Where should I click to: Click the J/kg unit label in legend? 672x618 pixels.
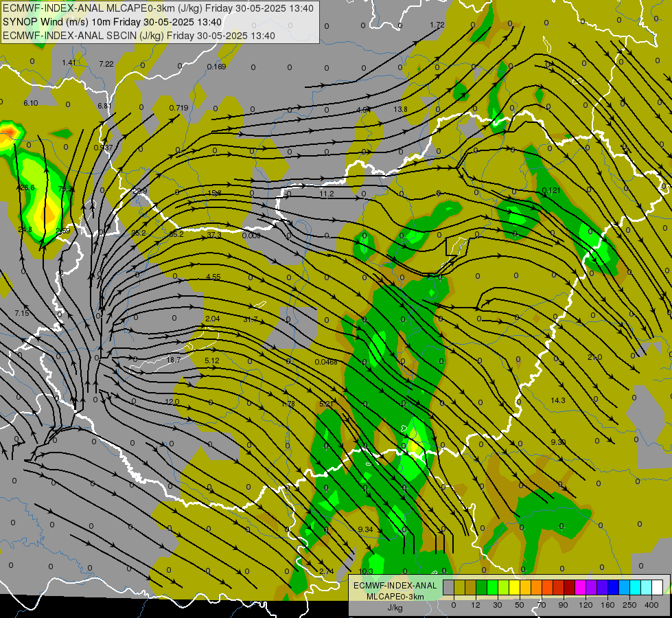click(395, 608)
